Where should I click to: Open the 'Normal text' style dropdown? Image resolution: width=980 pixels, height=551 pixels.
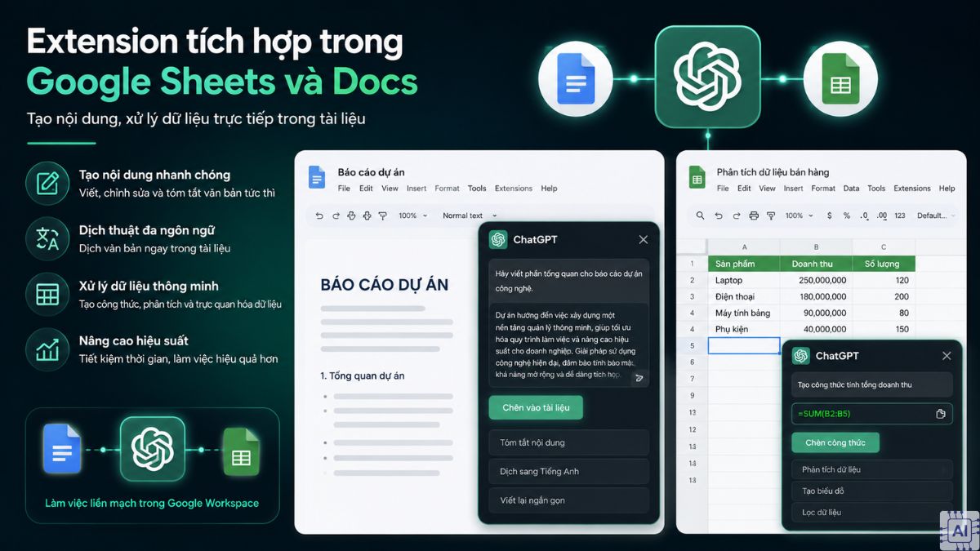470,216
